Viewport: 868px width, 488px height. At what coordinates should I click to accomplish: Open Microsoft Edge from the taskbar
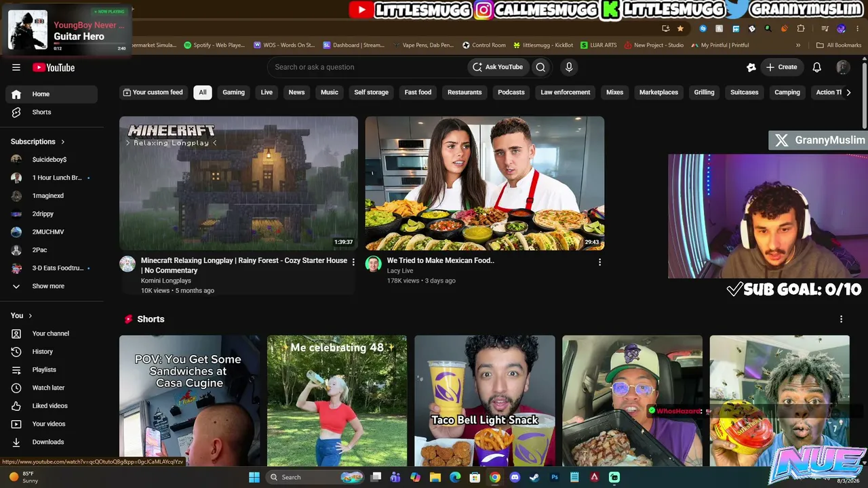point(455,477)
